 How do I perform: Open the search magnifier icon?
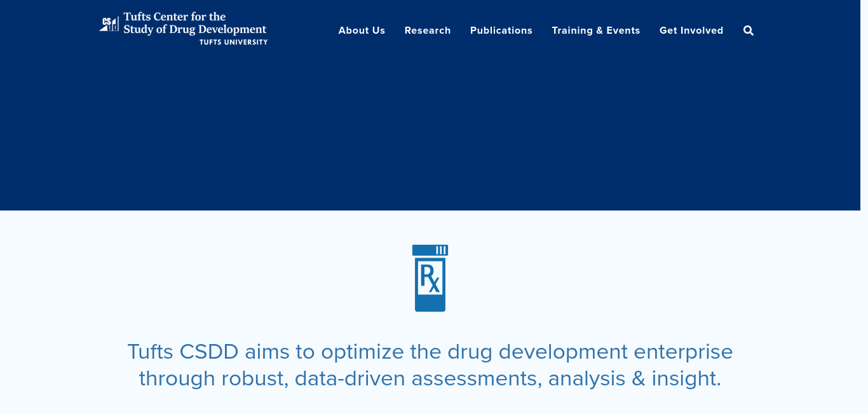pos(749,31)
